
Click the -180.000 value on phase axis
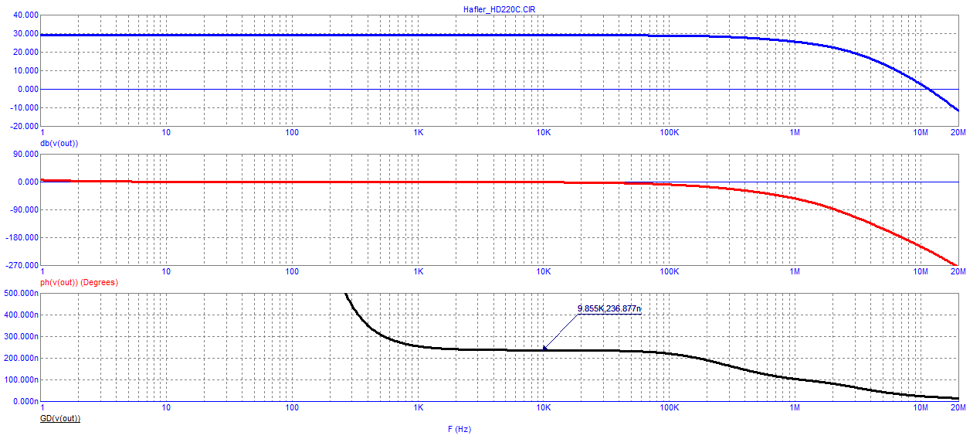23,238
